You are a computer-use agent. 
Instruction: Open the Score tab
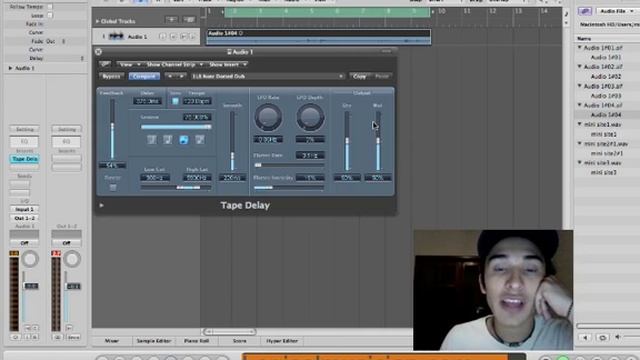[x=240, y=341]
